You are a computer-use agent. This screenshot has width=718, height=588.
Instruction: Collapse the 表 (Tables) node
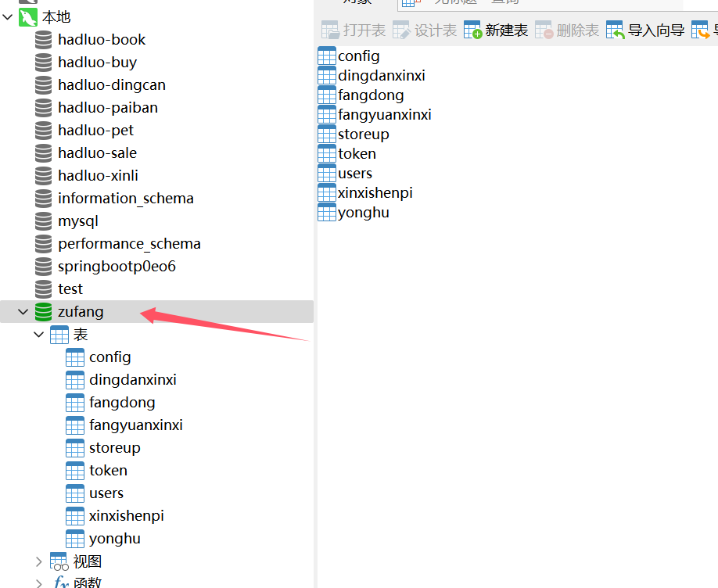coord(38,334)
